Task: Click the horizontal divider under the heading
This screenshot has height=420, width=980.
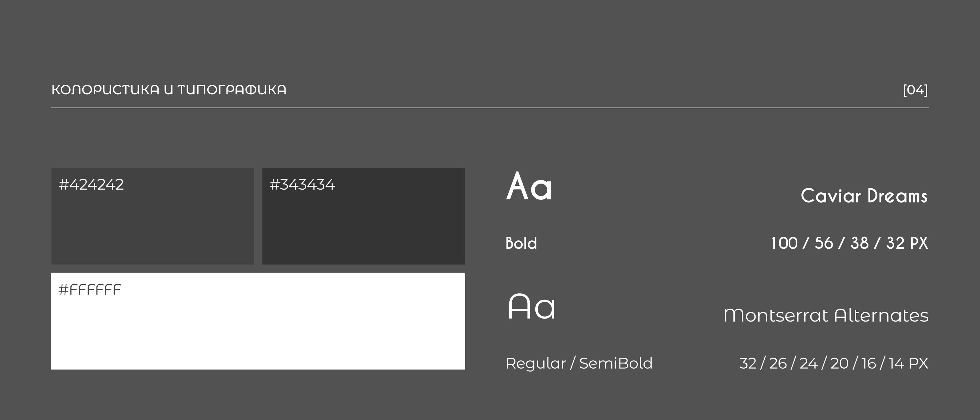Action: pos(490,108)
